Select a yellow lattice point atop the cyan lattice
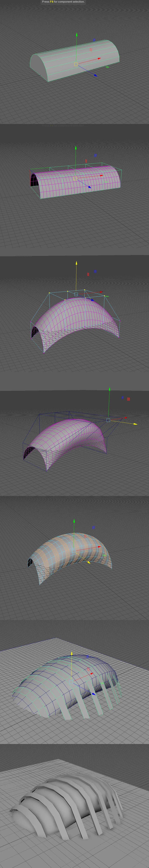149x868 pixels. (x=49, y=293)
